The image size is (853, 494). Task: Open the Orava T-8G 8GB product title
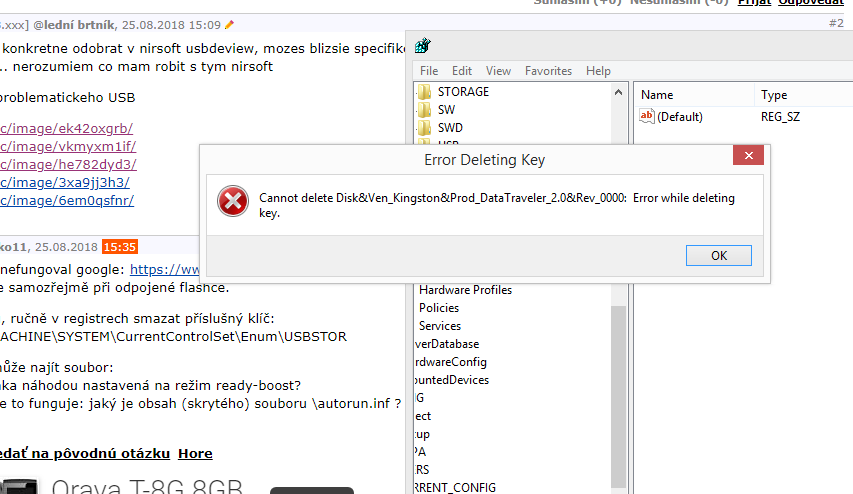point(147,485)
